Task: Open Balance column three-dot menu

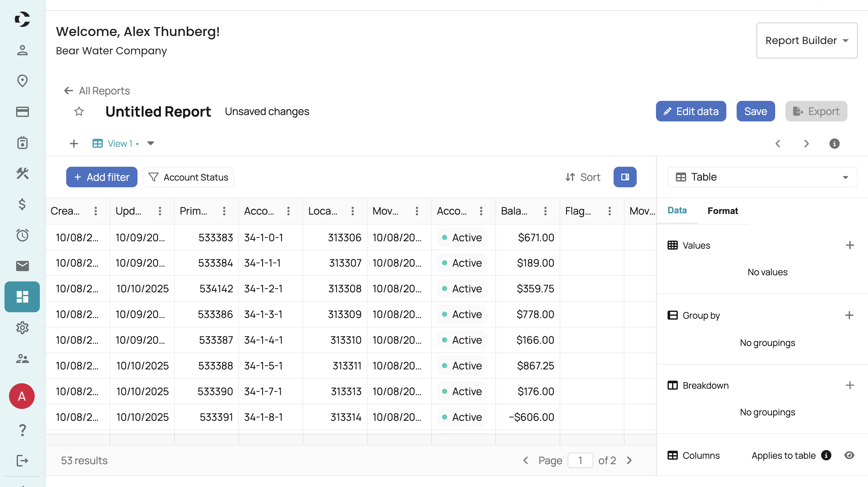Action: [x=545, y=211]
